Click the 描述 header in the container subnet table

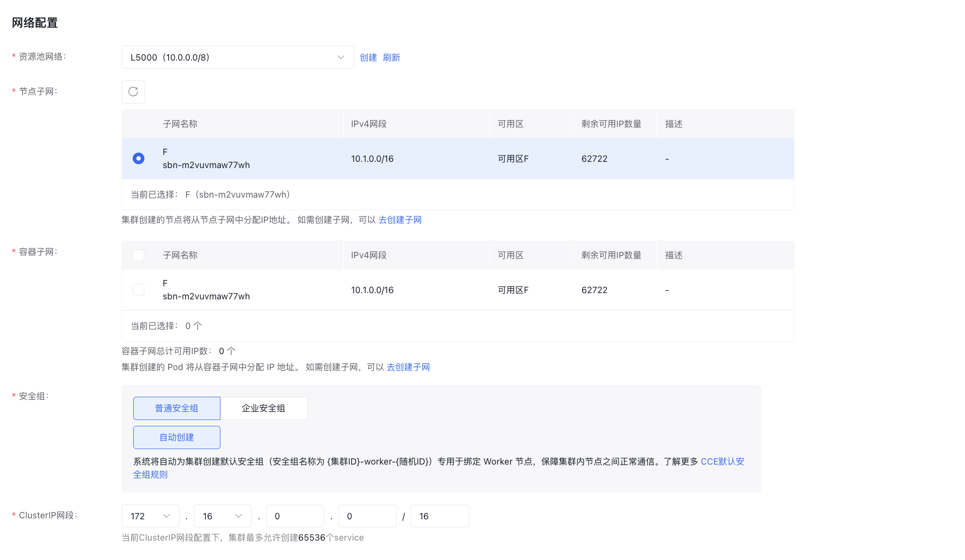(x=674, y=255)
